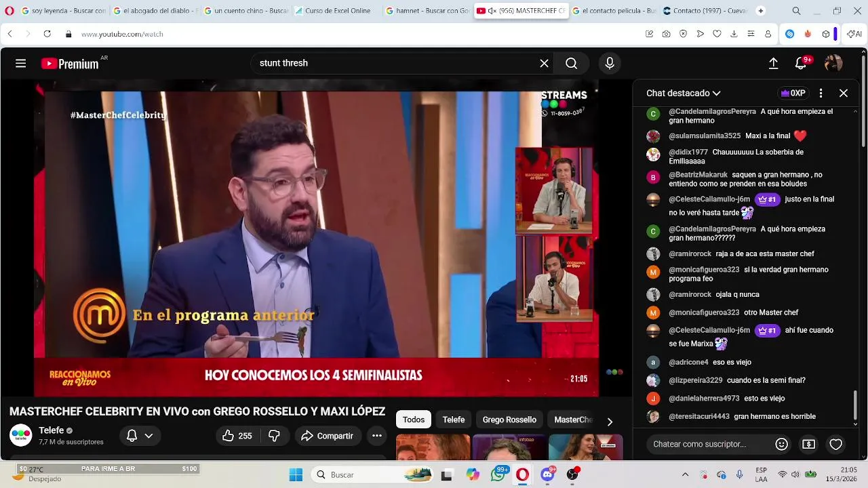Open the ESP LAA language switcher
The image size is (868, 488).
coord(762,474)
